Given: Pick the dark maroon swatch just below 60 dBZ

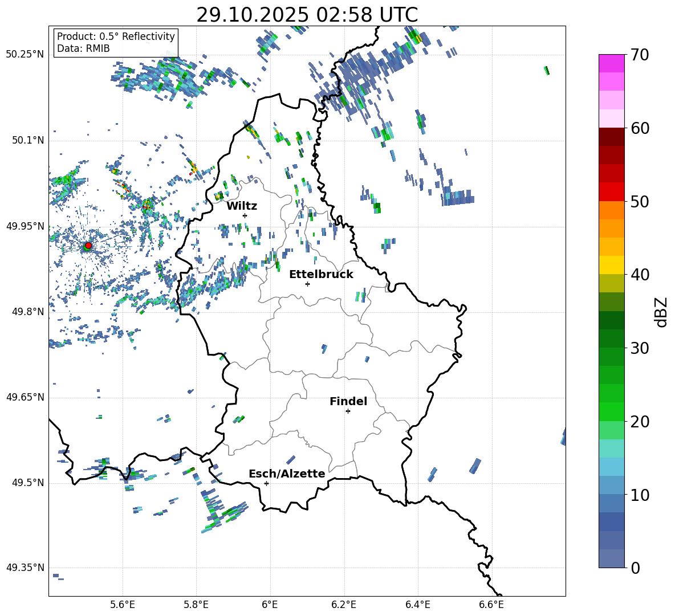Looking at the screenshot, I should [x=612, y=136].
